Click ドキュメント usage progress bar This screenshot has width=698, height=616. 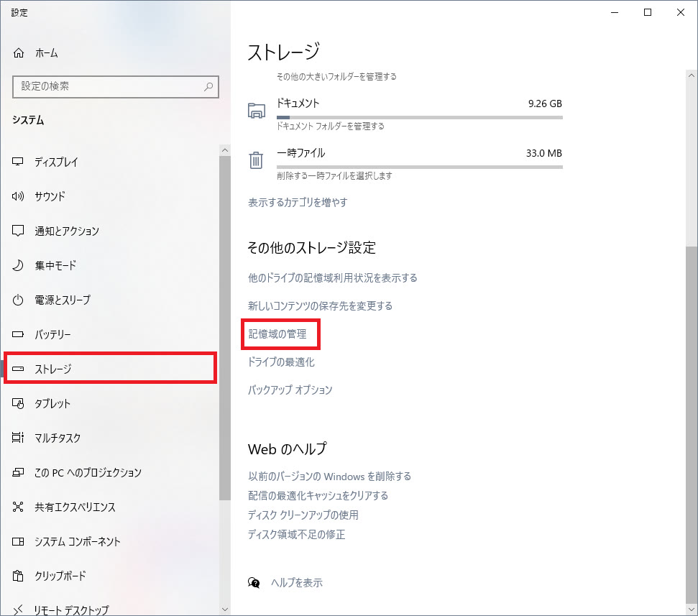point(419,117)
